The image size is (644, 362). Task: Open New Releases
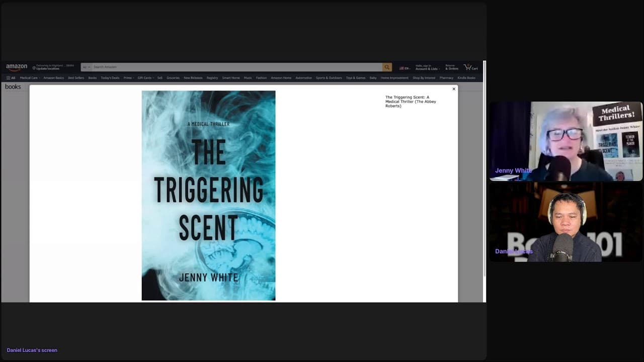pyautogui.click(x=193, y=78)
